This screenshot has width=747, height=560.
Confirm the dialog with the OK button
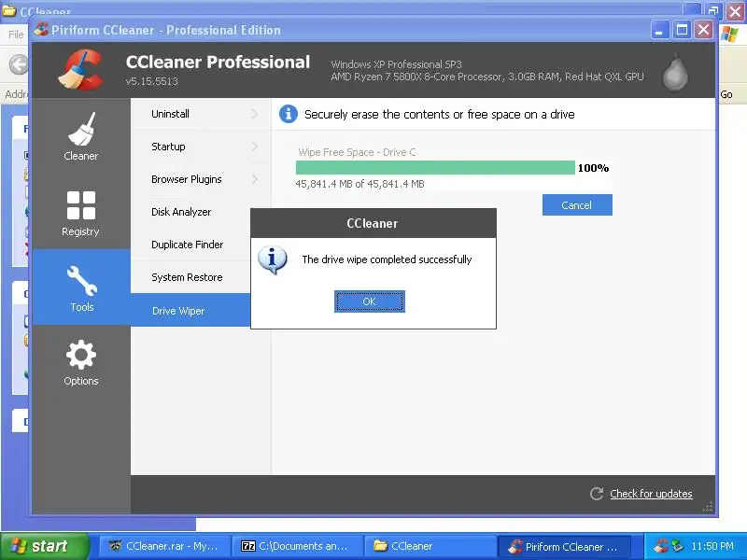tap(369, 301)
